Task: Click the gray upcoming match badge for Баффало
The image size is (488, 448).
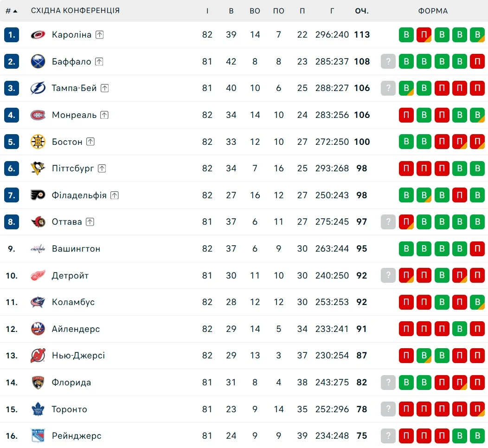Action: (x=388, y=62)
